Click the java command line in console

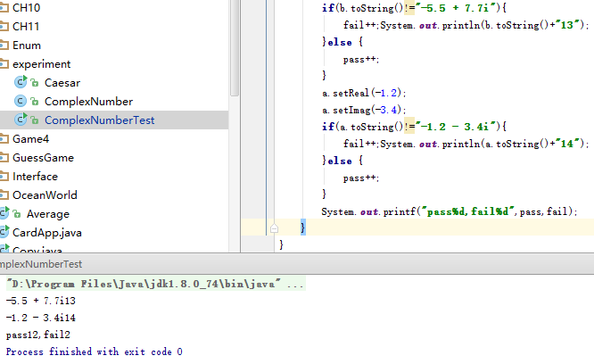pyautogui.click(x=156, y=284)
